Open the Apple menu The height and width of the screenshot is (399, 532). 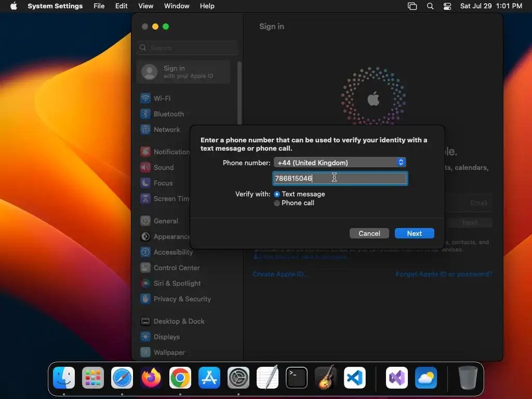coord(14,6)
